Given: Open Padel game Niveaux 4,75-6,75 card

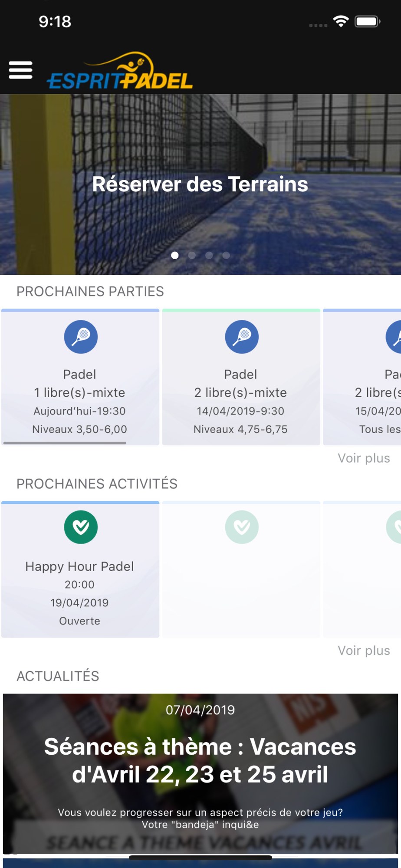Looking at the screenshot, I should 241,377.
